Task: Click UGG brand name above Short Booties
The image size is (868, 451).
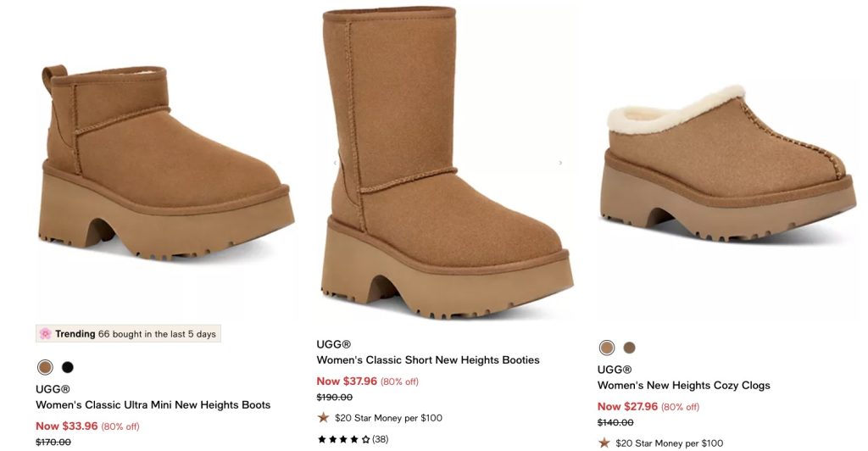Action: tap(333, 344)
